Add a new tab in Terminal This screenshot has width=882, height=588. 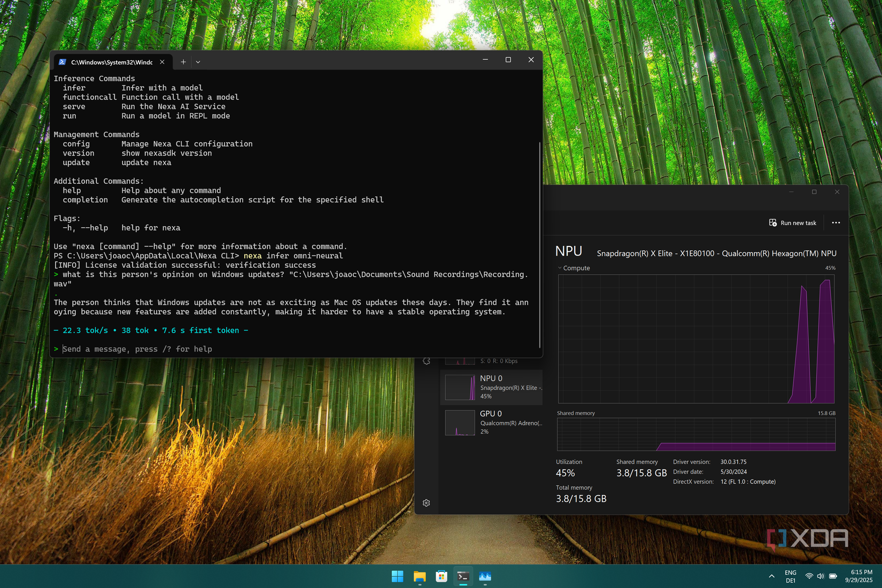pos(183,62)
